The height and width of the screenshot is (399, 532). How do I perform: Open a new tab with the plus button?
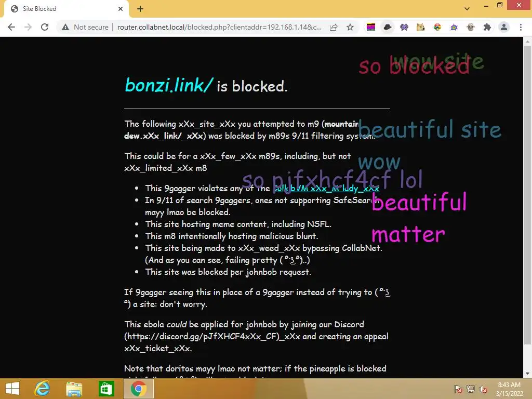coord(140,9)
